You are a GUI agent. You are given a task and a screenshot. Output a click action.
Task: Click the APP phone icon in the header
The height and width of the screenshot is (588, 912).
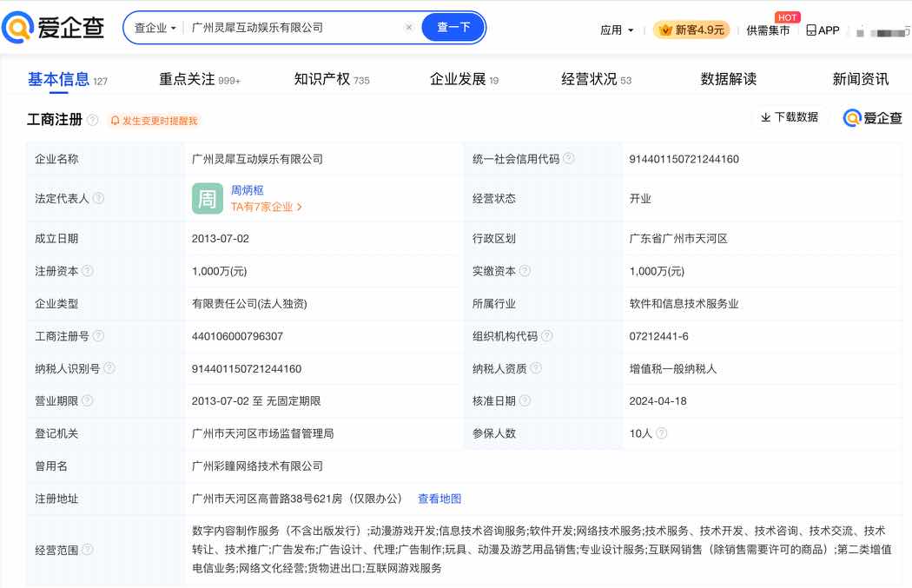click(810, 30)
